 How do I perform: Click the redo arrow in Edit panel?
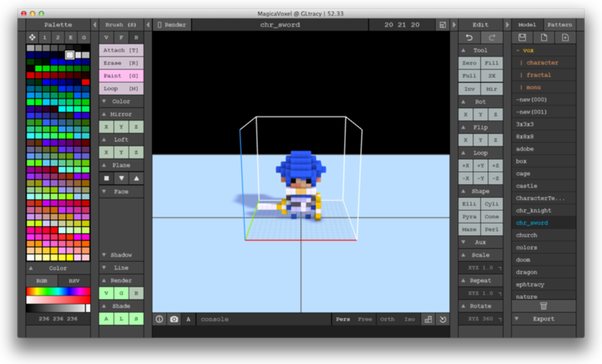[492, 38]
